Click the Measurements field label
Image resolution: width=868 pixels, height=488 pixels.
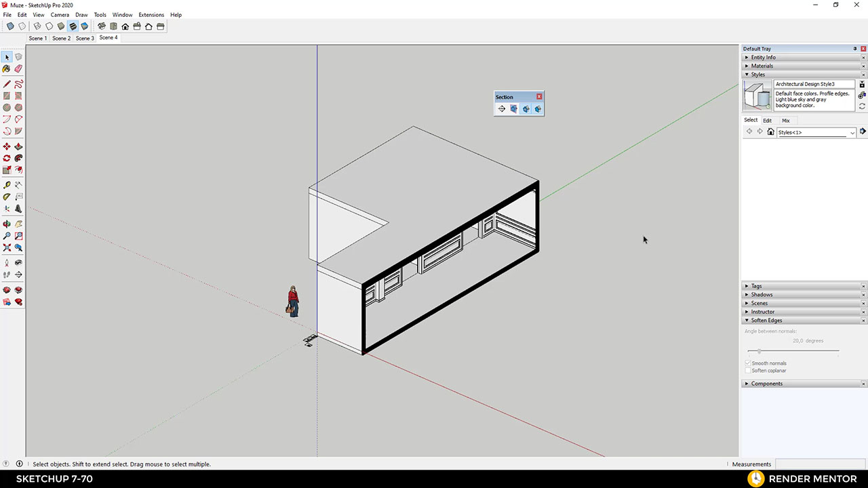tap(751, 464)
